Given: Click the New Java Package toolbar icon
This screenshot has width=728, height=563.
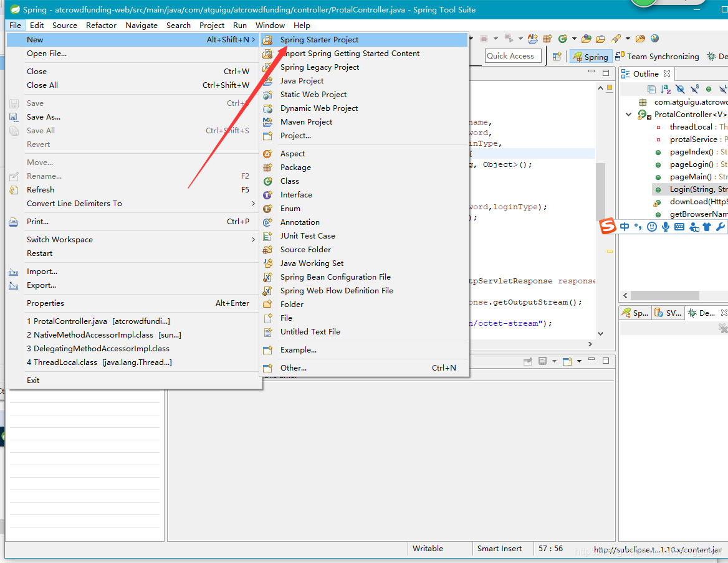Looking at the screenshot, I should coord(548,39).
